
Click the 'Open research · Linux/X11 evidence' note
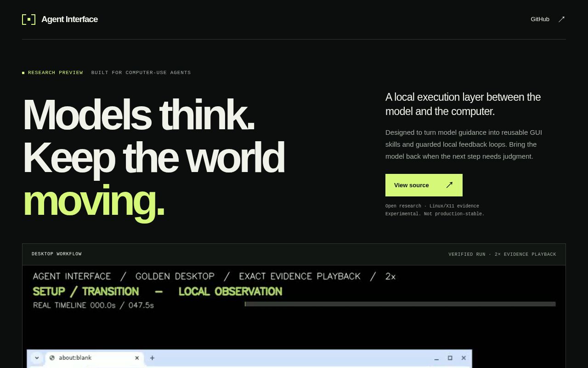pyautogui.click(x=432, y=206)
